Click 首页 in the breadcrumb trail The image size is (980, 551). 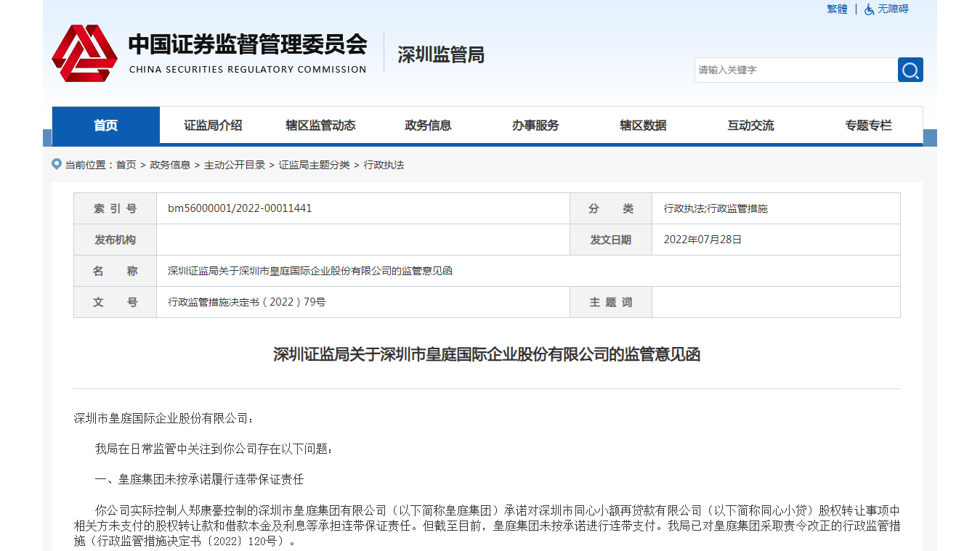tap(126, 165)
